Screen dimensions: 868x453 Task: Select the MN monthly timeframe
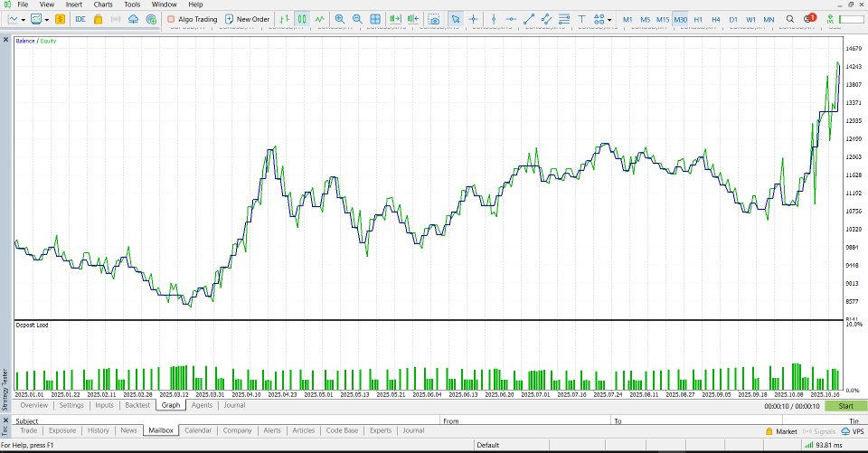(769, 19)
